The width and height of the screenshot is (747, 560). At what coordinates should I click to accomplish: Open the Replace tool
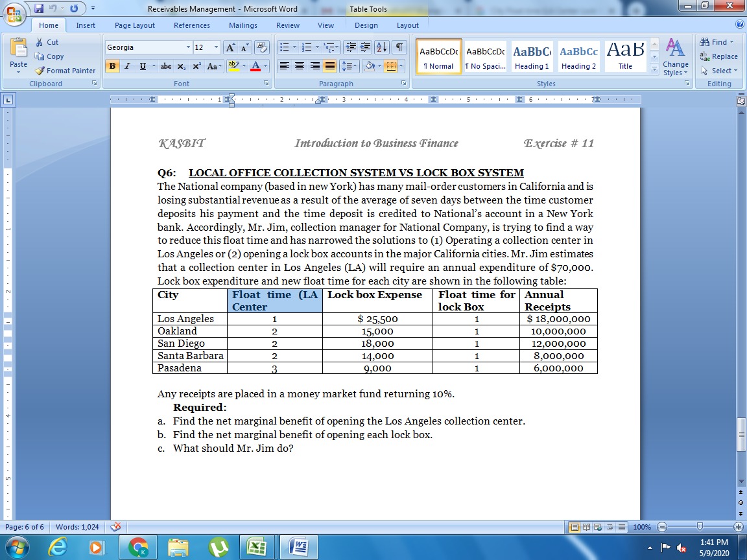(719, 56)
